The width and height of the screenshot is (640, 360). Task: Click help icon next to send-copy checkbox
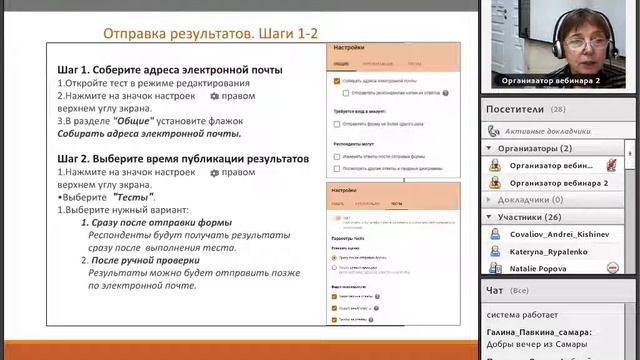point(446,93)
